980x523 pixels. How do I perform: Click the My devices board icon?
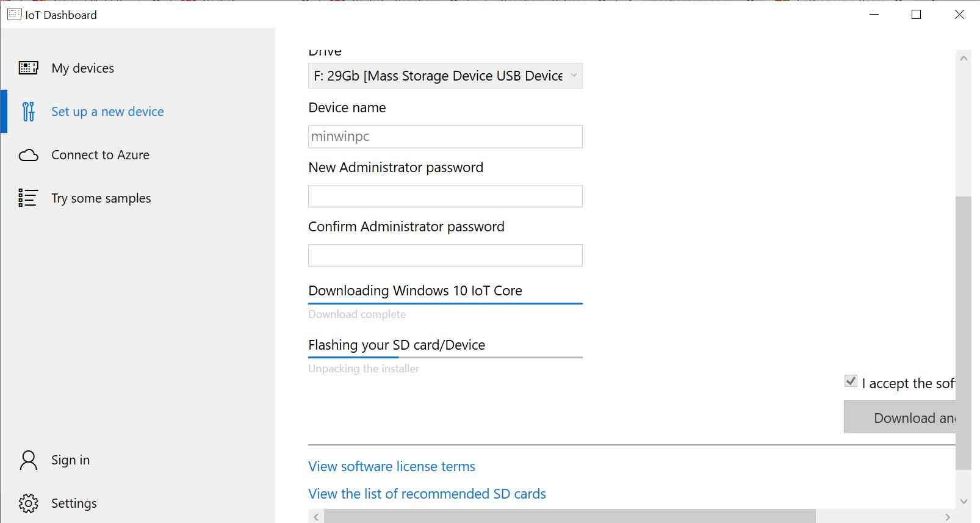point(29,68)
